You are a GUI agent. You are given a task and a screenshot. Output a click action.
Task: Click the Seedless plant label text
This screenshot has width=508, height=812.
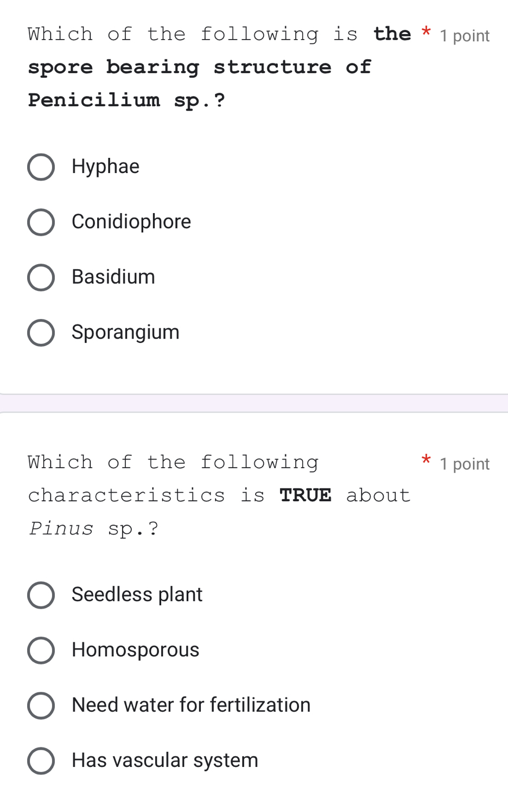point(137,594)
